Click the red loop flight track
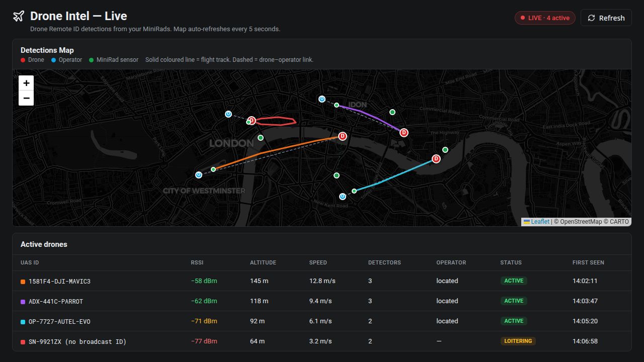 point(277,117)
